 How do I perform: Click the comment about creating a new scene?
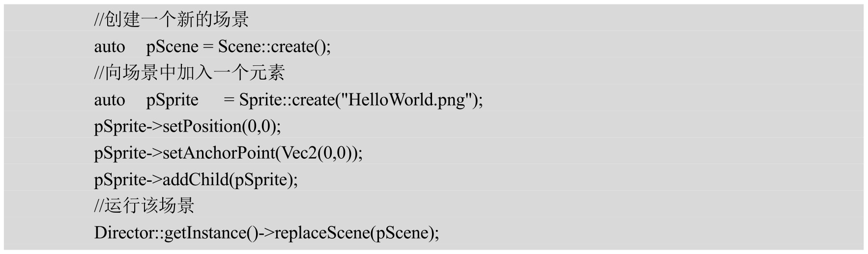click(x=172, y=20)
